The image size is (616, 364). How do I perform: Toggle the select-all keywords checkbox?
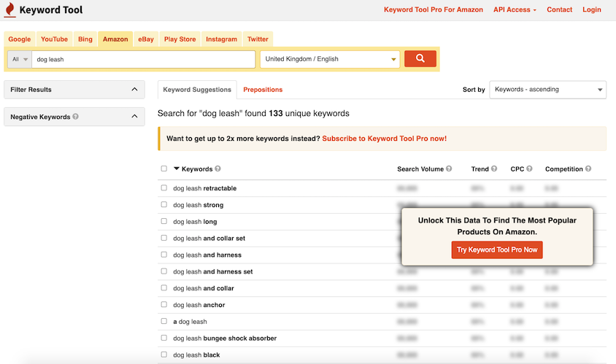(x=164, y=169)
